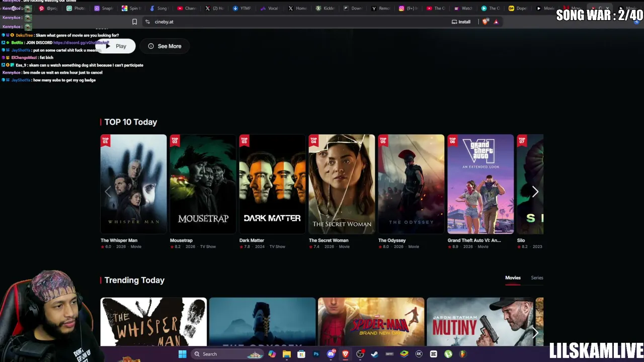Launch Copilot from the taskbar
644x362 pixels.
pyautogui.click(x=272, y=354)
